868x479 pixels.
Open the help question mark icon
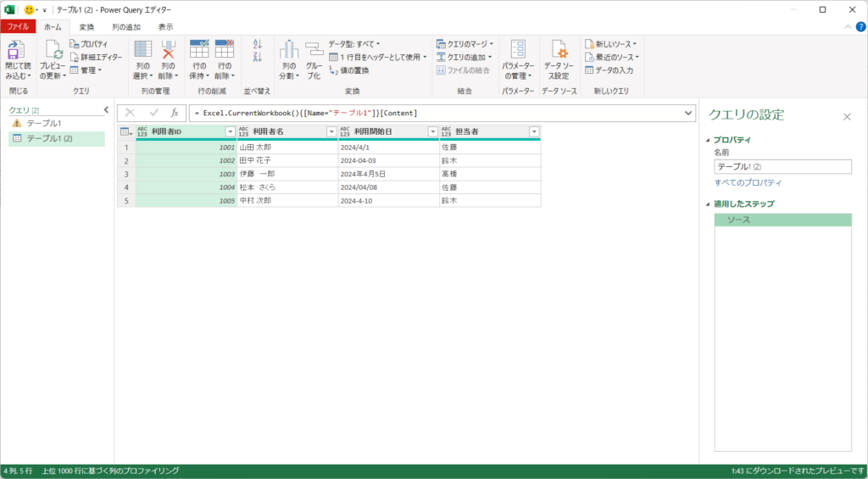click(x=861, y=26)
